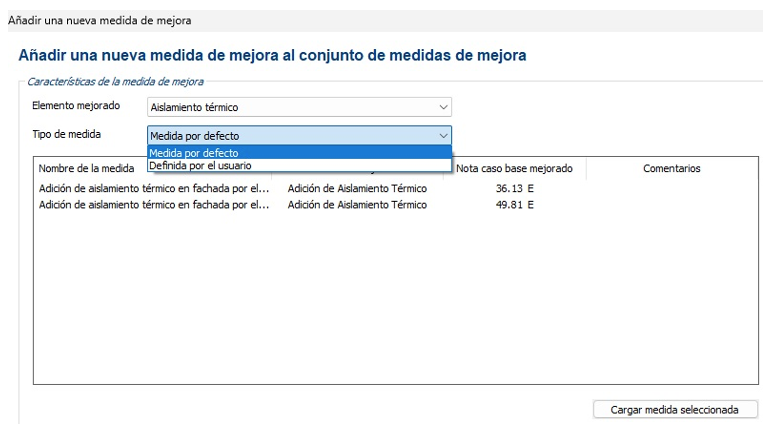Click the "Características de la medida de mejora" group title
The height and width of the screenshot is (436, 772).
(113, 80)
